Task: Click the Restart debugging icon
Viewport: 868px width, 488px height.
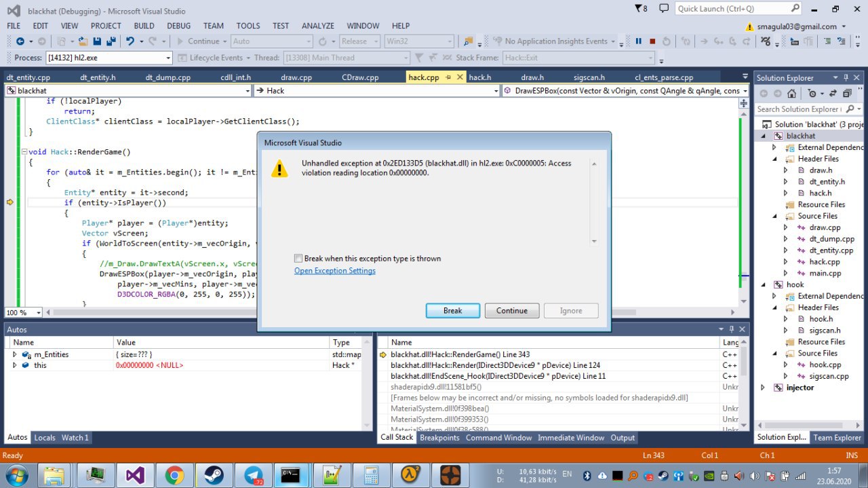Action: pos(667,41)
